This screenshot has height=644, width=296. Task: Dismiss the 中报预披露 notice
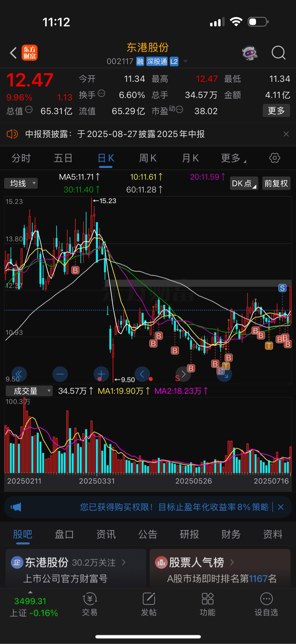[x=286, y=134]
